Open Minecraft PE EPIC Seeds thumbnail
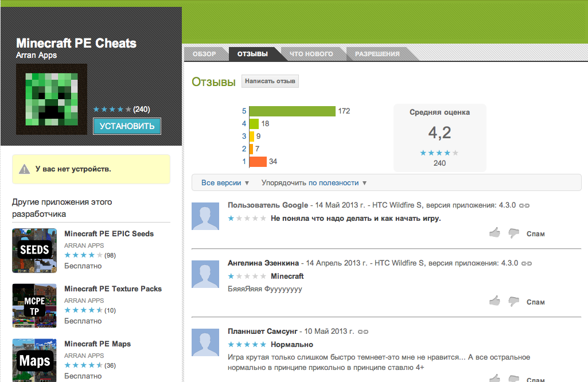 tap(34, 251)
